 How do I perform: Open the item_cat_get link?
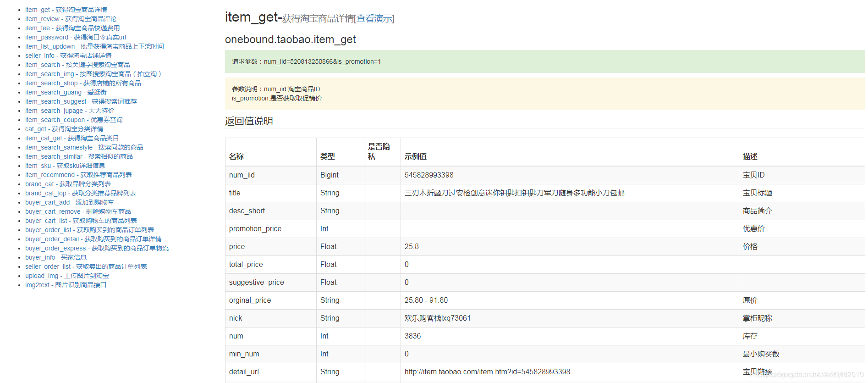(x=72, y=138)
